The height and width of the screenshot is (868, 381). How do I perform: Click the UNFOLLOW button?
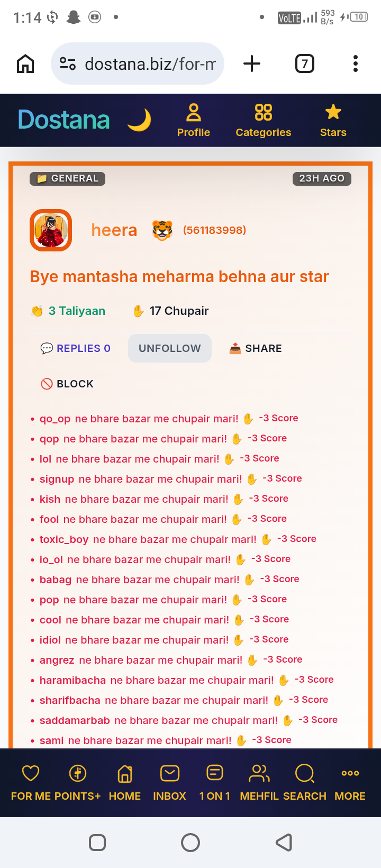point(170,348)
